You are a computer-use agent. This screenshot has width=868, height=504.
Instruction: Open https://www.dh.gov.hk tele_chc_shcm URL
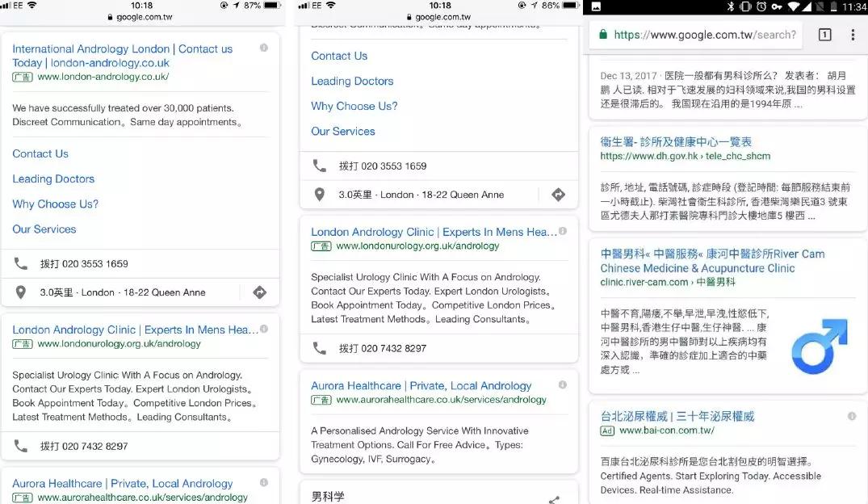pos(686,156)
